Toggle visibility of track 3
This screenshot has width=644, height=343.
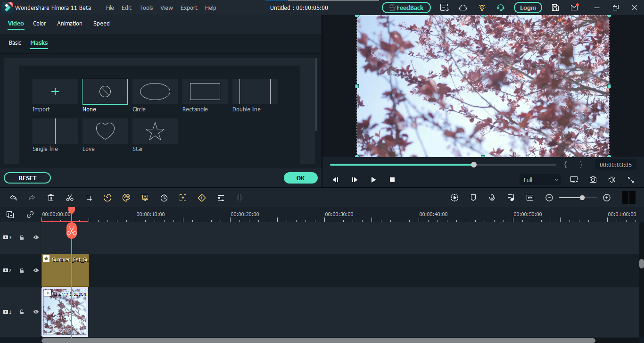36,237
